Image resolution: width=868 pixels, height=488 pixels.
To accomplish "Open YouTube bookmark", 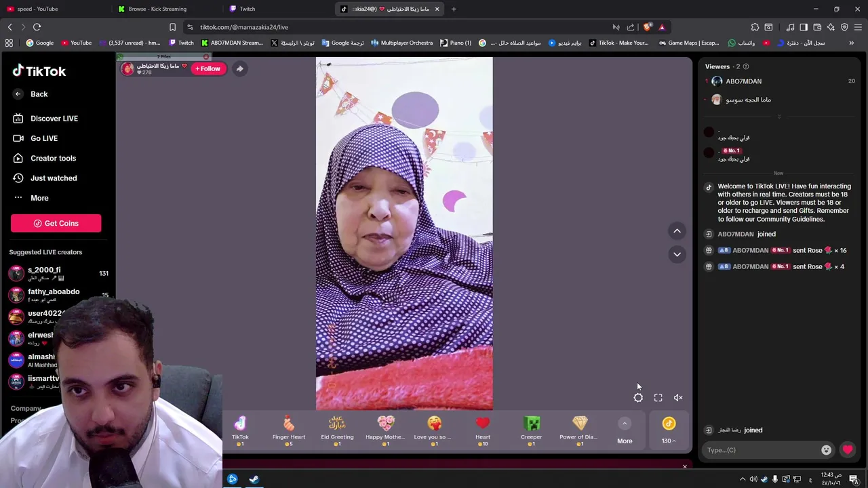I will (76, 43).
